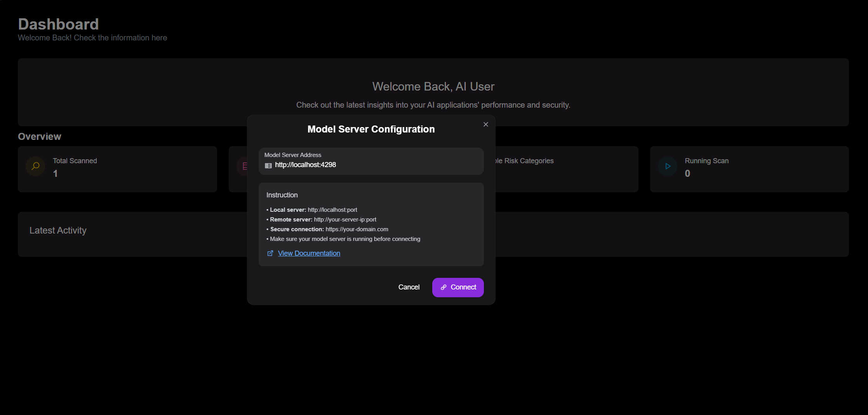Click the play icon on Running Scan card

(668, 166)
